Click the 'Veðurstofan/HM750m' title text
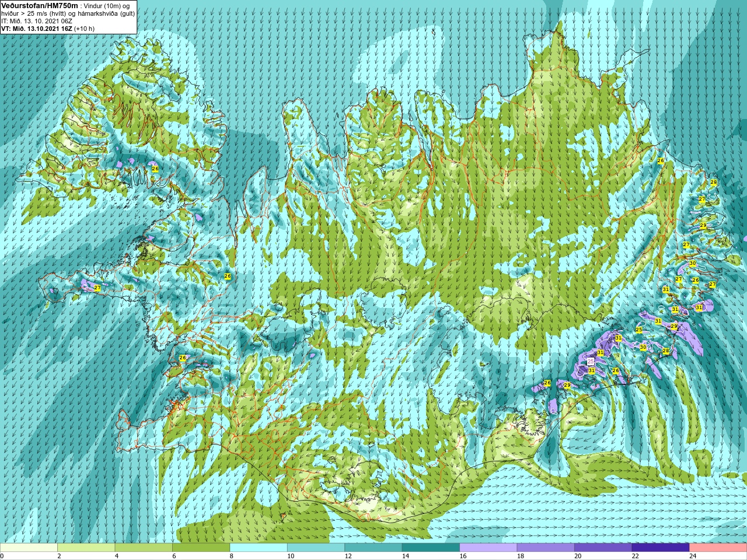The height and width of the screenshot is (560, 747). point(39,5)
